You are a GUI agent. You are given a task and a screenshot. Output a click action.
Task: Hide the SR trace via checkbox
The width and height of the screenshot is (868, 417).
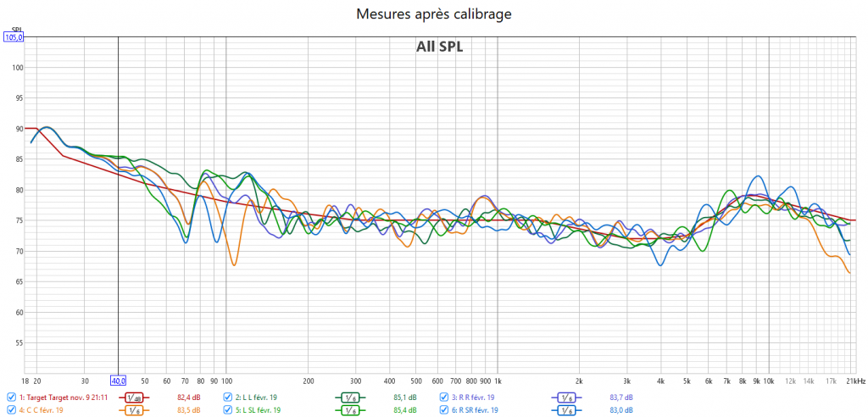445,410
